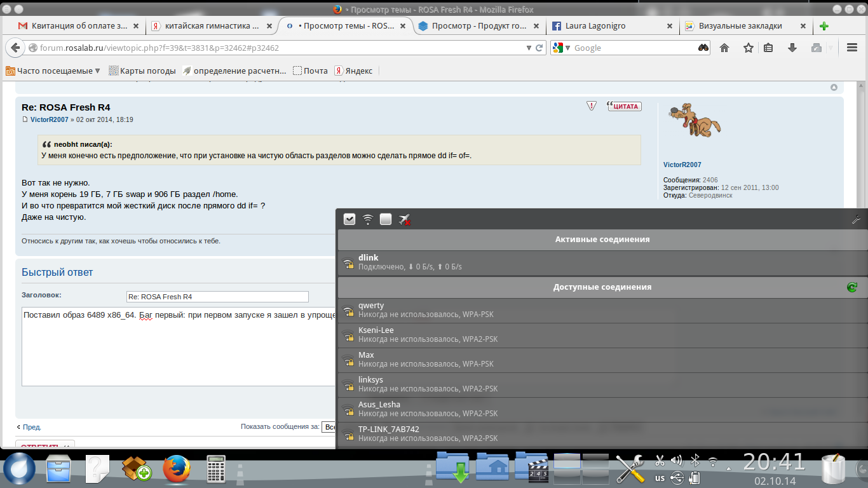Switch to the Laura Lagonigro Facebook tab

pos(613,26)
